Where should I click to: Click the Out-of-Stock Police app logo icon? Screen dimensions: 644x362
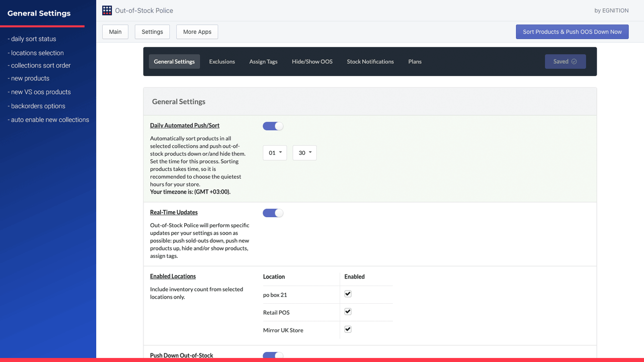coord(107,10)
